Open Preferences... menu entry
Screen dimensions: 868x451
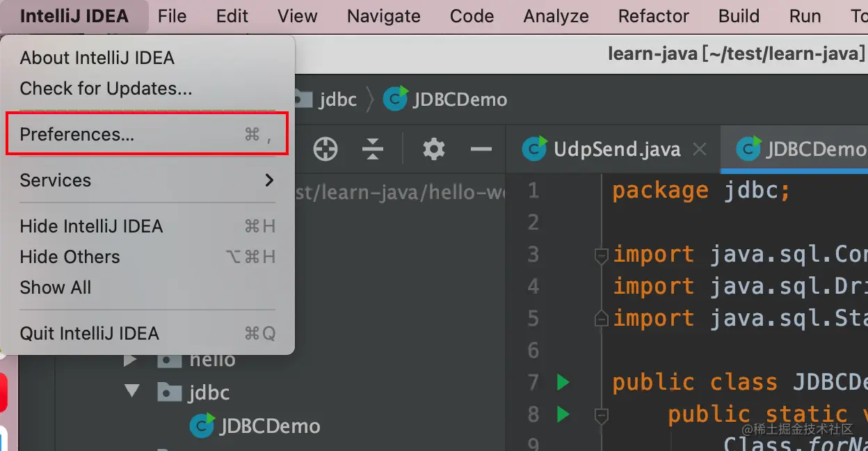coord(147,134)
